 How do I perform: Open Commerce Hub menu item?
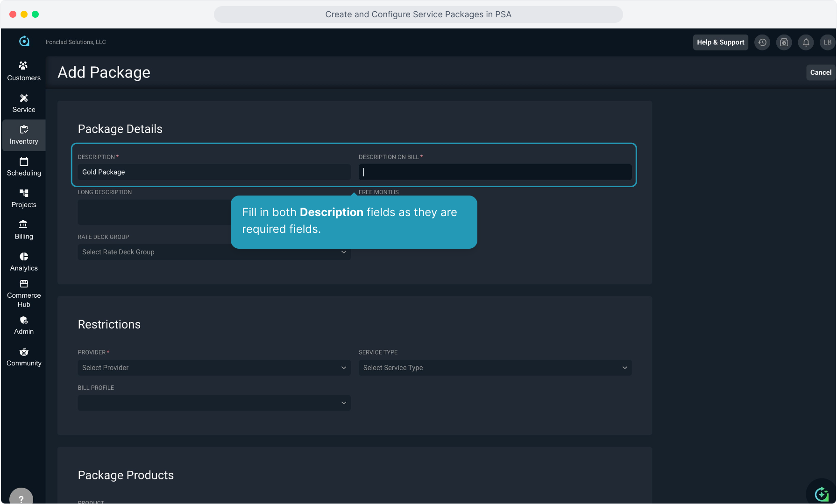(24, 294)
